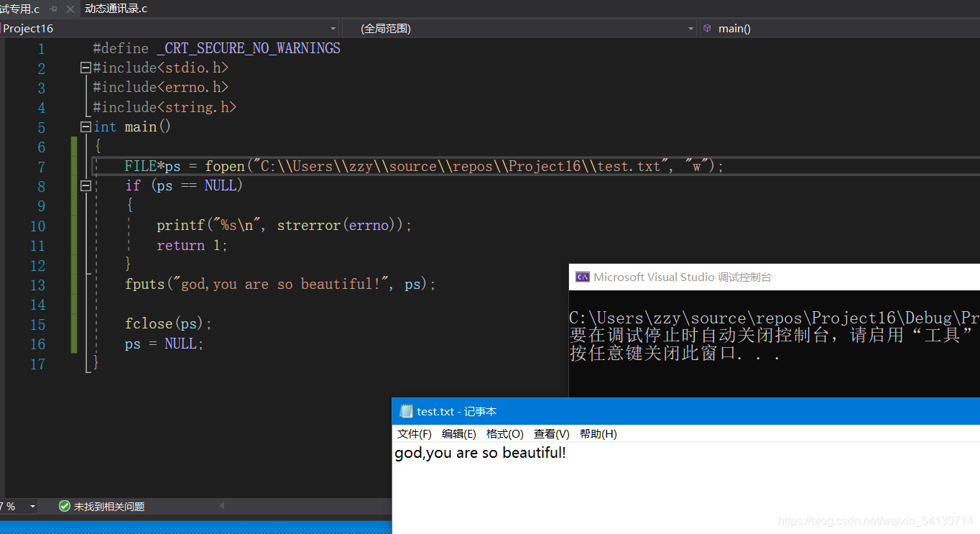980x534 pixels.
Task: Click the 未找到相关问题 status text
Action: (109, 507)
